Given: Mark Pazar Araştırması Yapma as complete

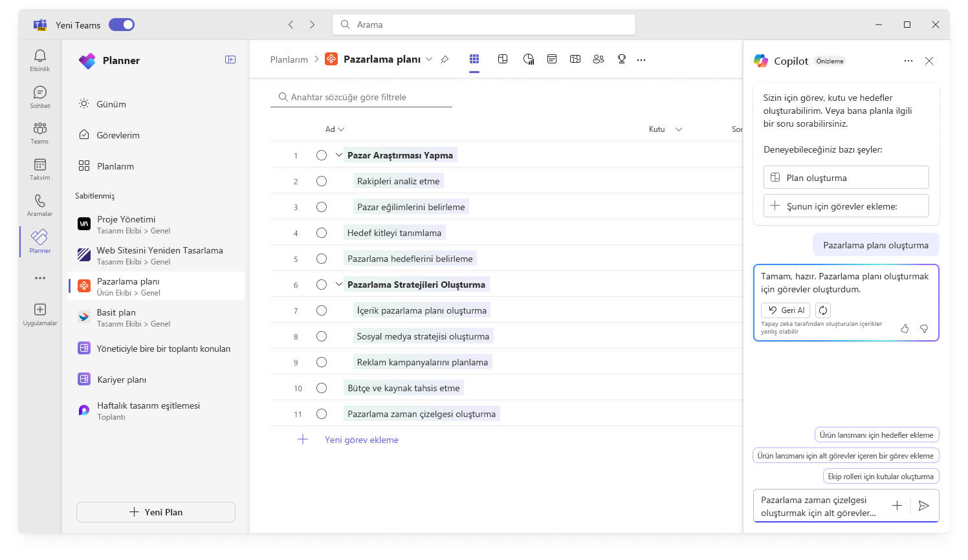Looking at the screenshot, I should click(322, 155).
